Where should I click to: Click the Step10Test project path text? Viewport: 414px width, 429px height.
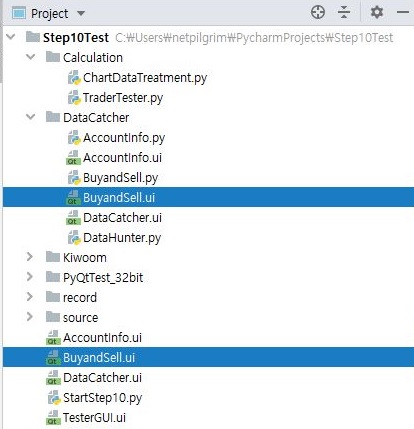point(254,38)
